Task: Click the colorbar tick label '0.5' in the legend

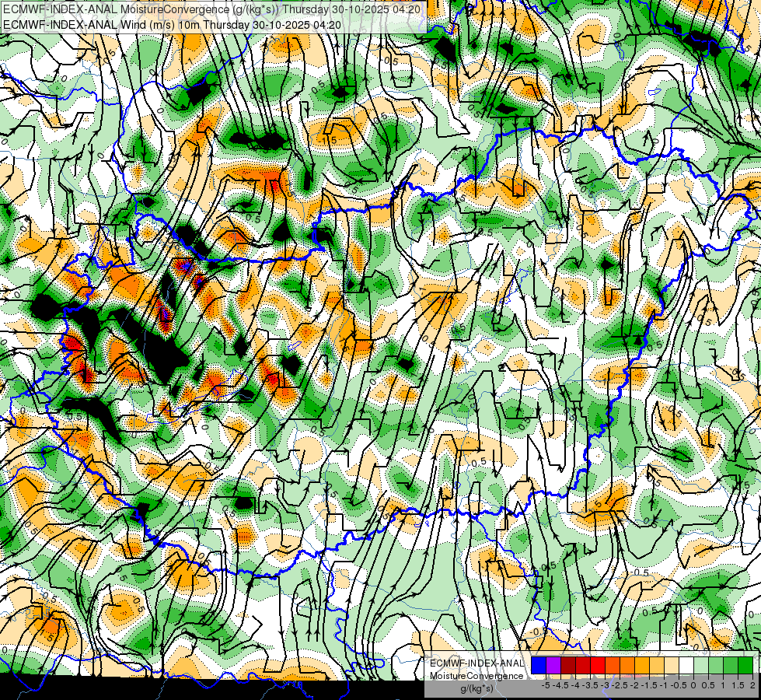Action: click(x=708, y=685)
